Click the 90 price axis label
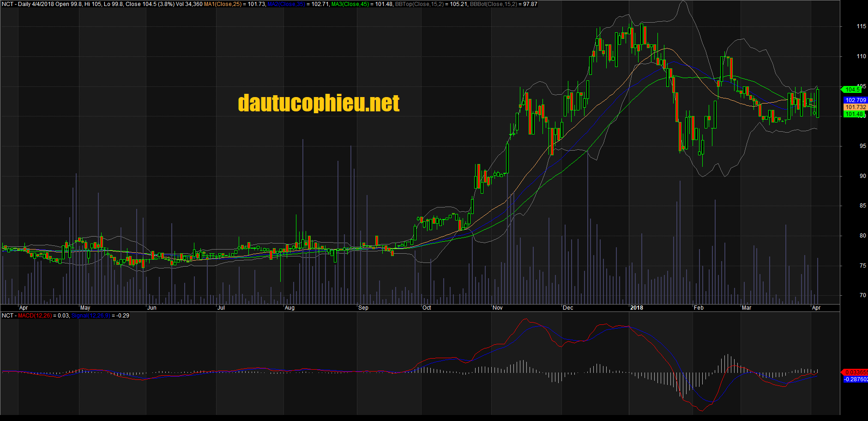This screenshot has width=868, height=421. [863, 176]
